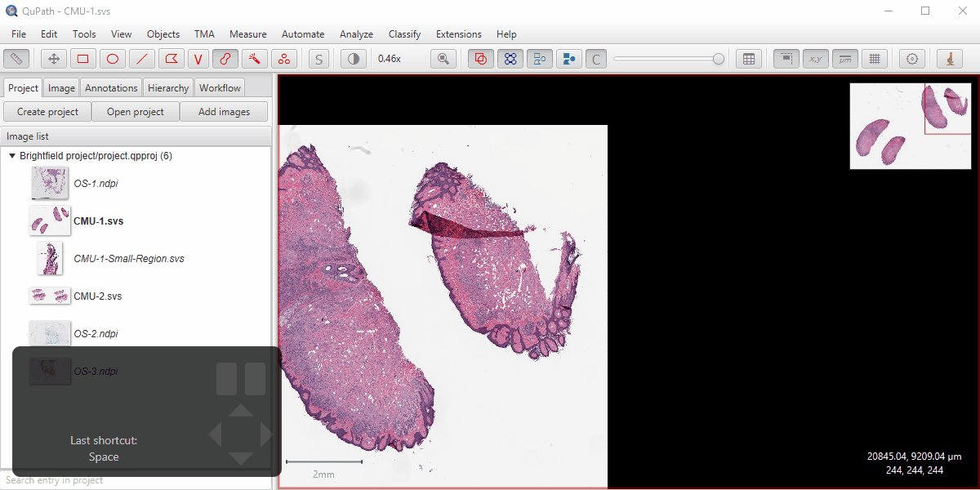Toggle the scalebar µm display

845,59
